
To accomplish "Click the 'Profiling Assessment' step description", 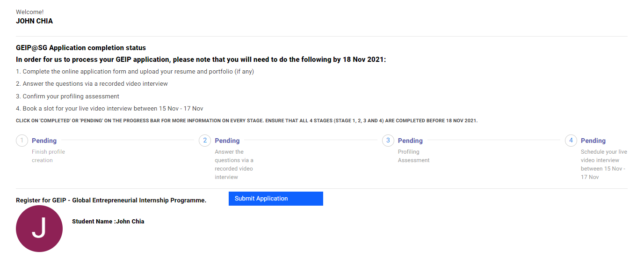I will 413,156.
